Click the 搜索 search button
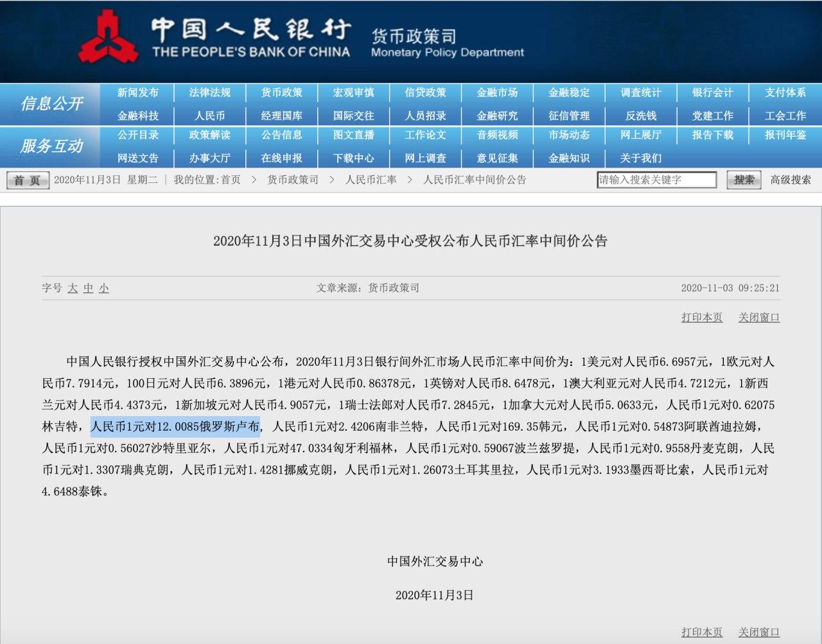This screenshot has width=822, height=644. tap(744, 180)
